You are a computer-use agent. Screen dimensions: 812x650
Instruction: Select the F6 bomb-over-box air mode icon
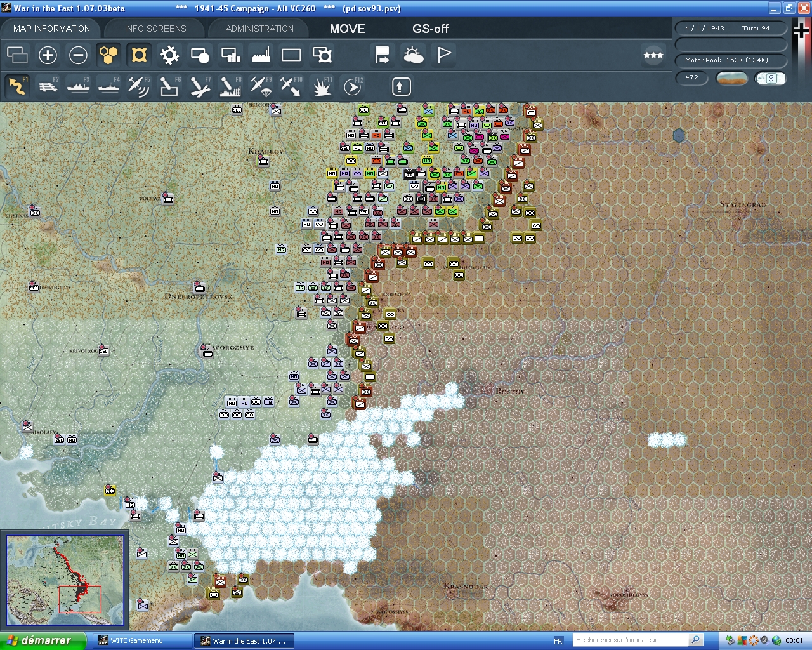(169, 86)
